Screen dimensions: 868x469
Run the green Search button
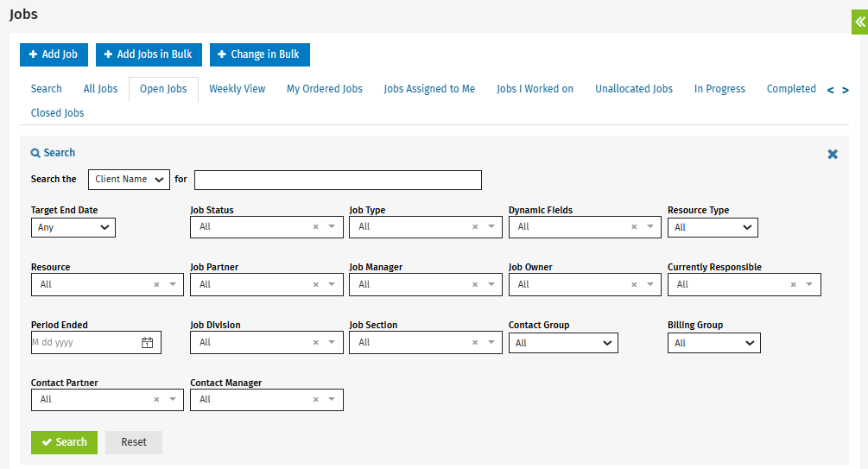tap(64, 442)
